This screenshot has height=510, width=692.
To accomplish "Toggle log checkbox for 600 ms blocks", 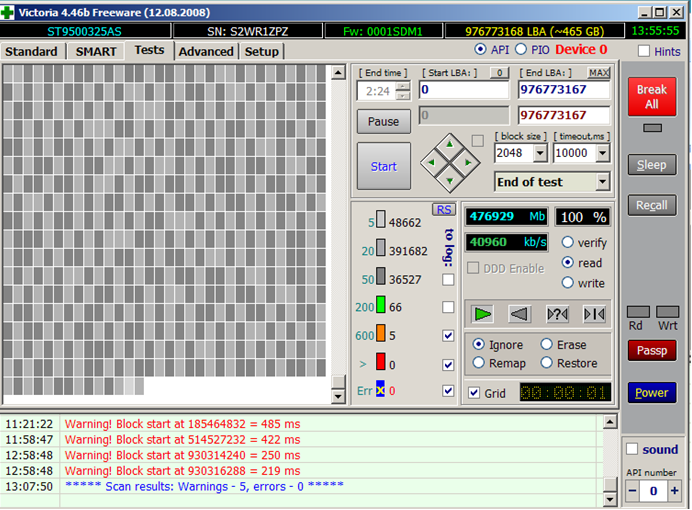I will (x=448, y=336).
